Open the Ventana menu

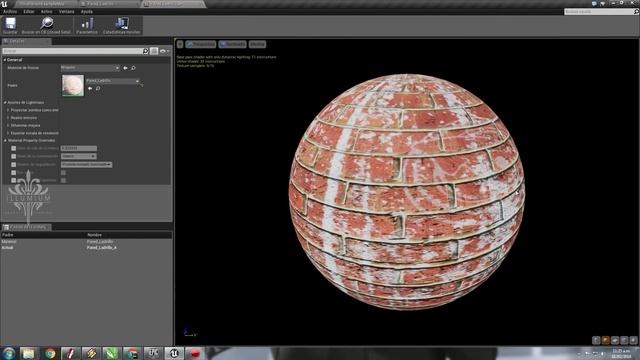pos(67,11)
